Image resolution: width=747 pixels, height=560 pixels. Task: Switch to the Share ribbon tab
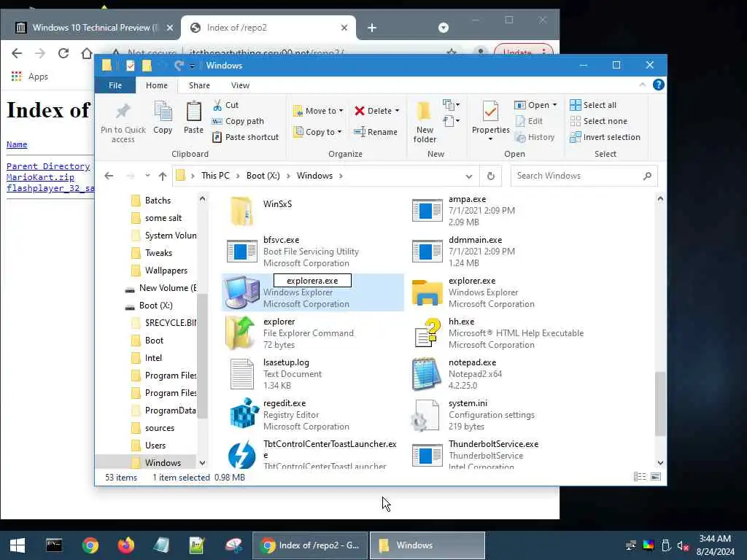pyautogui.click(x=199, y=85)
